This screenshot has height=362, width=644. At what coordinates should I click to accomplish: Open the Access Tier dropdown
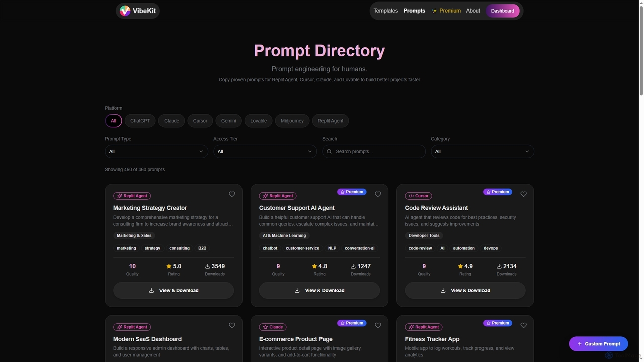click(265, 151)
